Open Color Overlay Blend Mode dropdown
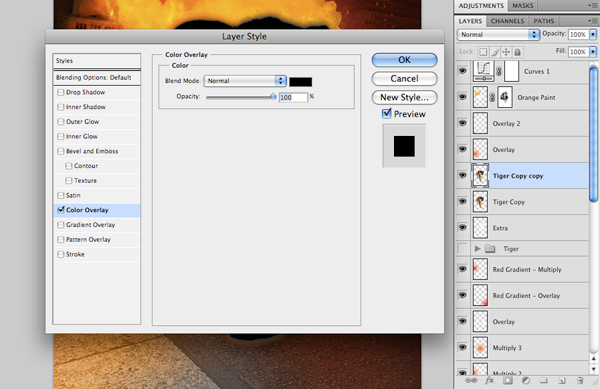Screen dimensions: 600x389 [245, 81]
